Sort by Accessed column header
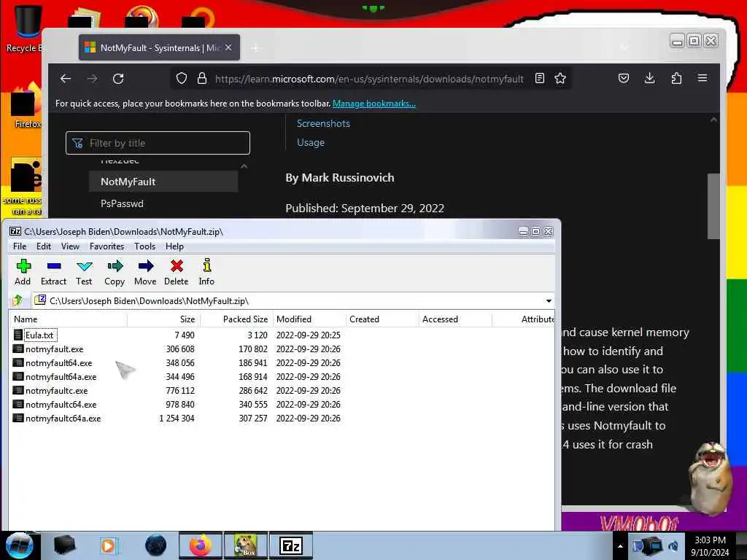Viewport: 747px width, 560px height. (455, 319)
